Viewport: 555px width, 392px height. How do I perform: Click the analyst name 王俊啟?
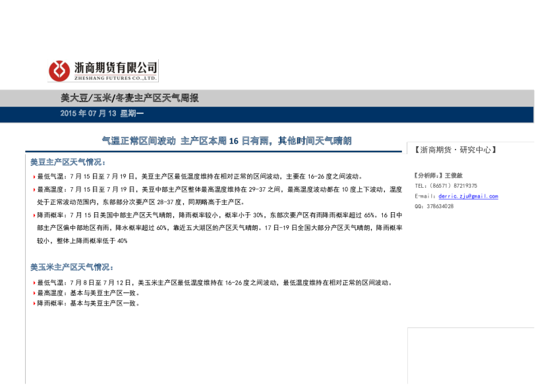pos(453,176)
